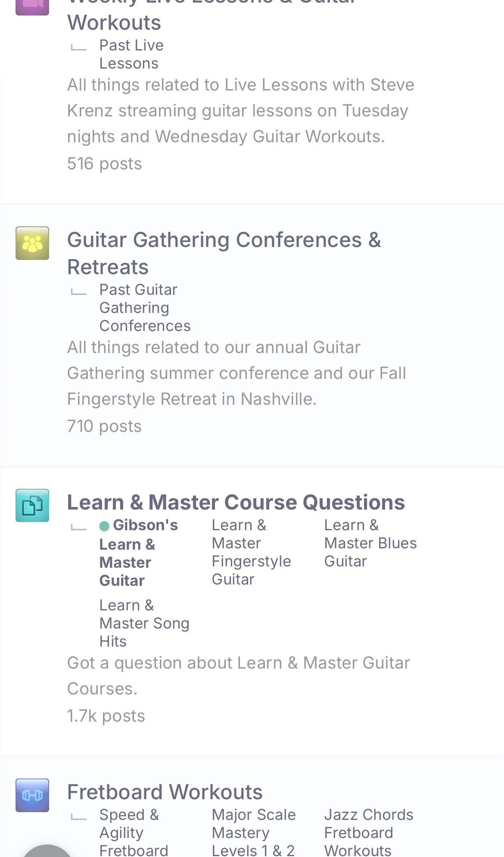The height and width of the screenshot is (857, 504).
Task: Open Jazz Chords Fretboard Workouts subforum
Action: [x=368, y=832]
